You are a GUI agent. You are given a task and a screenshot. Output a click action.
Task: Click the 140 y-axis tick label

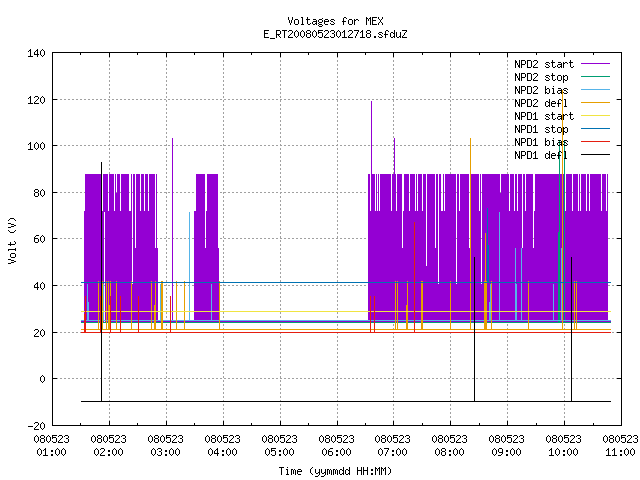(x=36, y=53)
